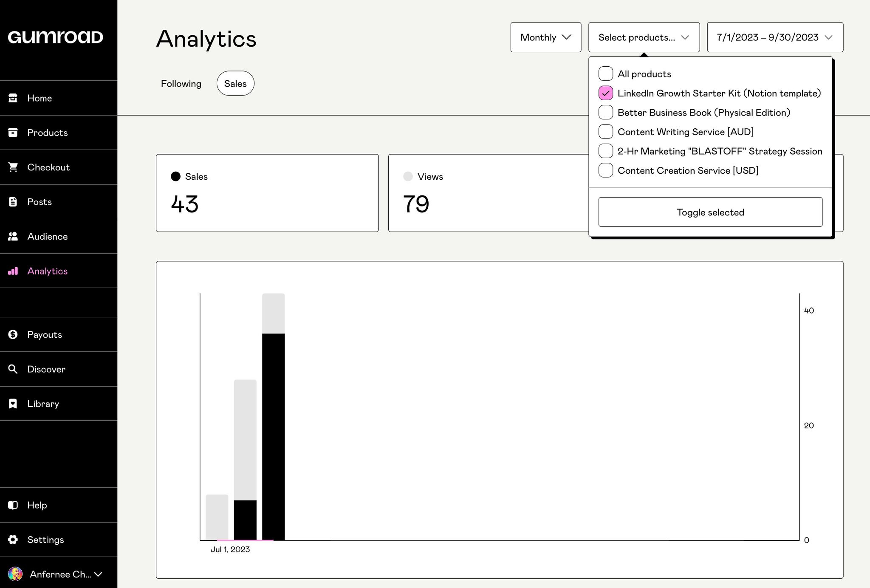
Task: Click the Payouts dollar icon
Action: coord(13,334)
